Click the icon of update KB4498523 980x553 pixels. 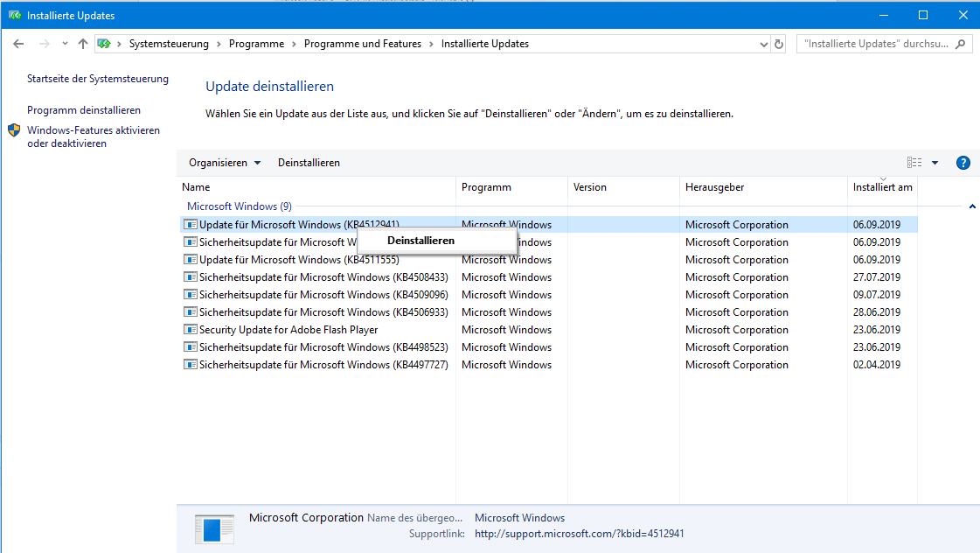pyautogui.click(x=190, y=346)
